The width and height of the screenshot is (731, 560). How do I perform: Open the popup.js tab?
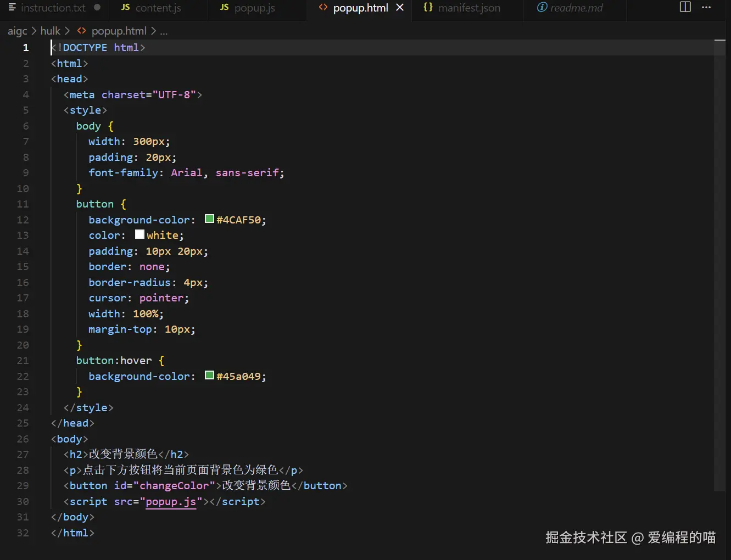(x=254, y=8)
